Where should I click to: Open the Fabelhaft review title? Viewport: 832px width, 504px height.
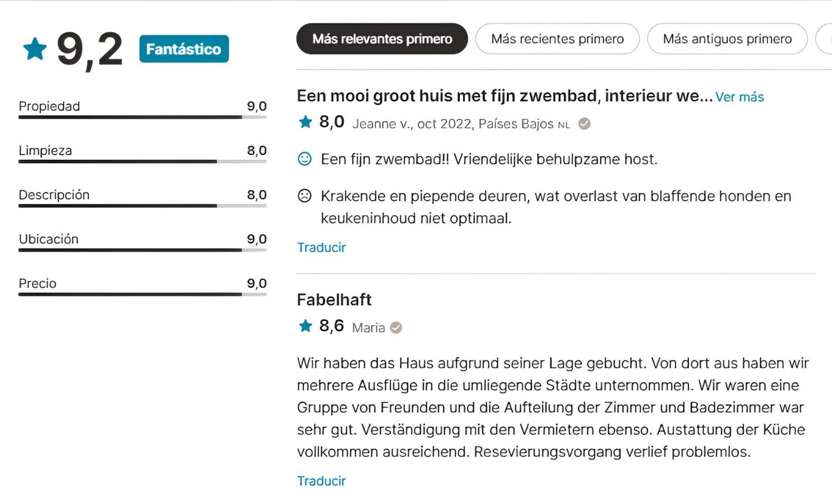tap(334, 300)
